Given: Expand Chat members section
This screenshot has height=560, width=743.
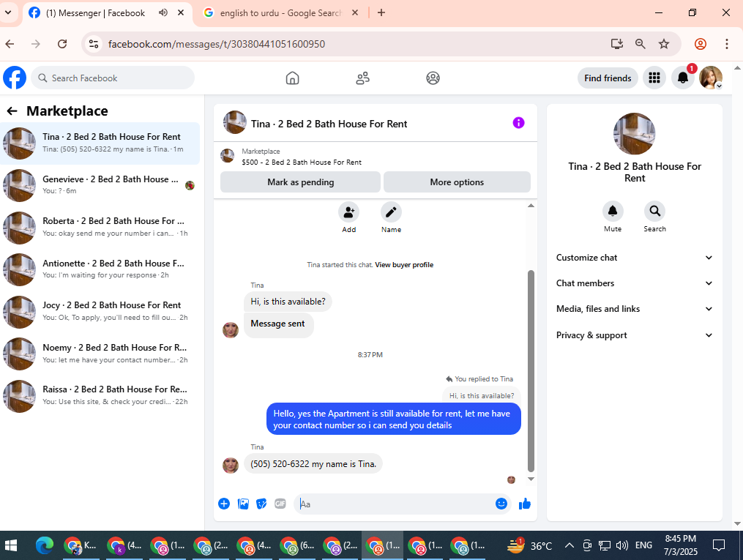Looking at the screenshot, I should coord(634,283).
